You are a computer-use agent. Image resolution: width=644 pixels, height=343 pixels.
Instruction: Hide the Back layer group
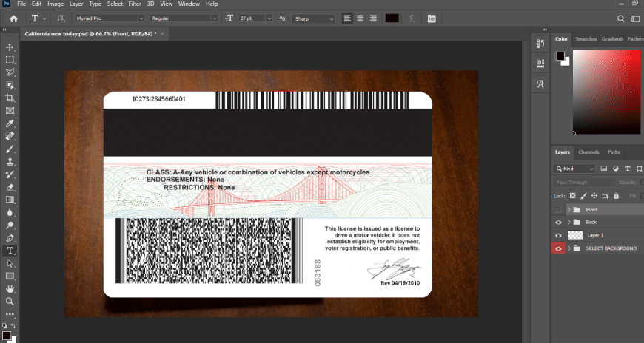[x=558, y=223]
